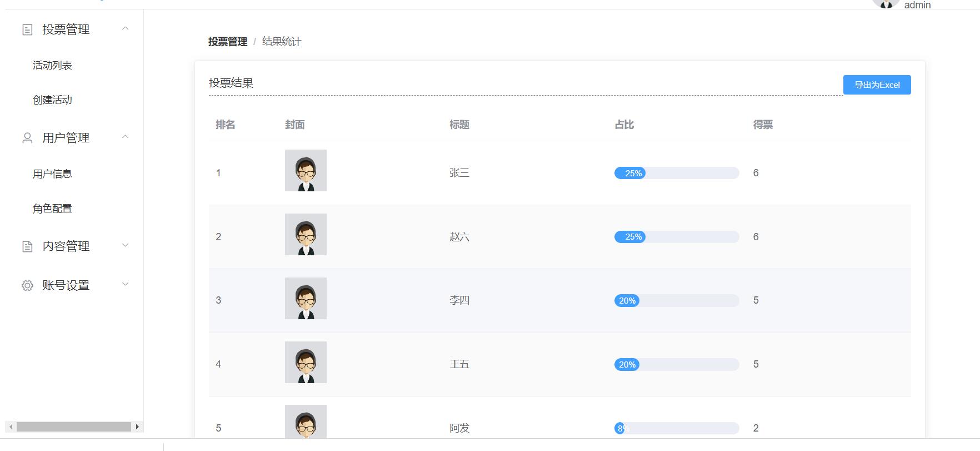
Task: Click sidebar horizontal scrollbar left arrow
Action: pyautogui.click(x=11, y=427)
